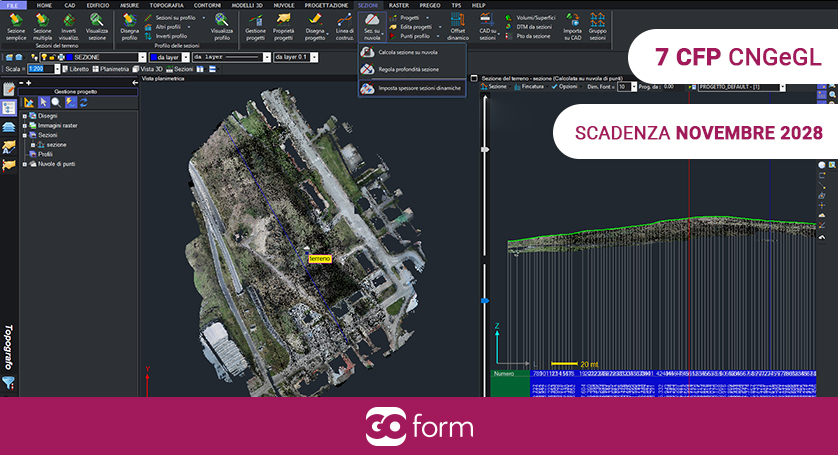
Task: Toggle the Libretto view checkbox
Action: click(x=64, y=69)
